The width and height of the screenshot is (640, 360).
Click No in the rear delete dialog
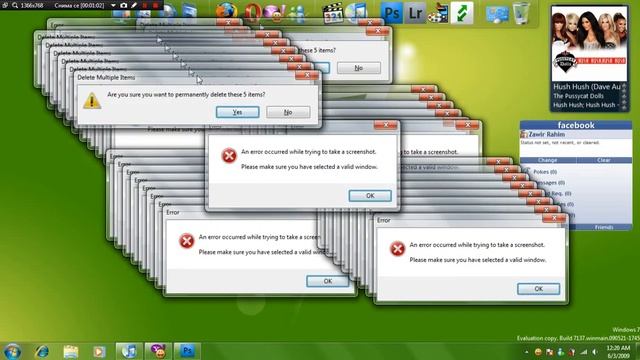(359, 68)
